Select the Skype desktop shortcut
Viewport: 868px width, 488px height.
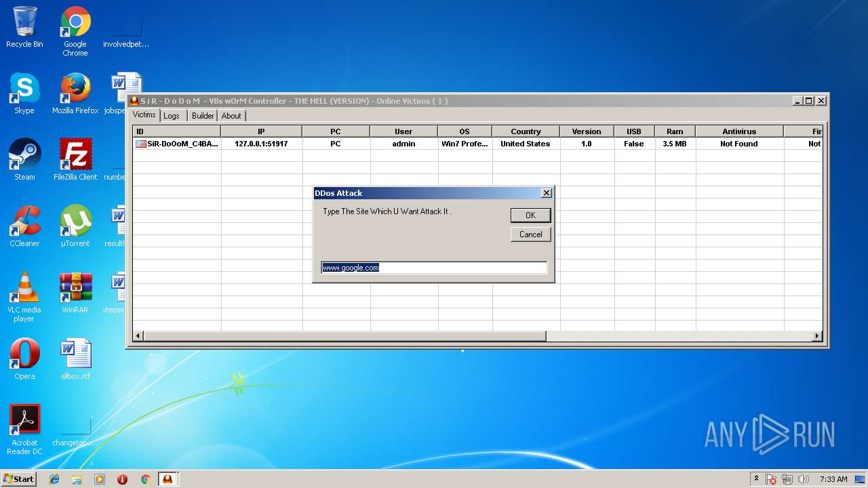[x=24, y=94]
